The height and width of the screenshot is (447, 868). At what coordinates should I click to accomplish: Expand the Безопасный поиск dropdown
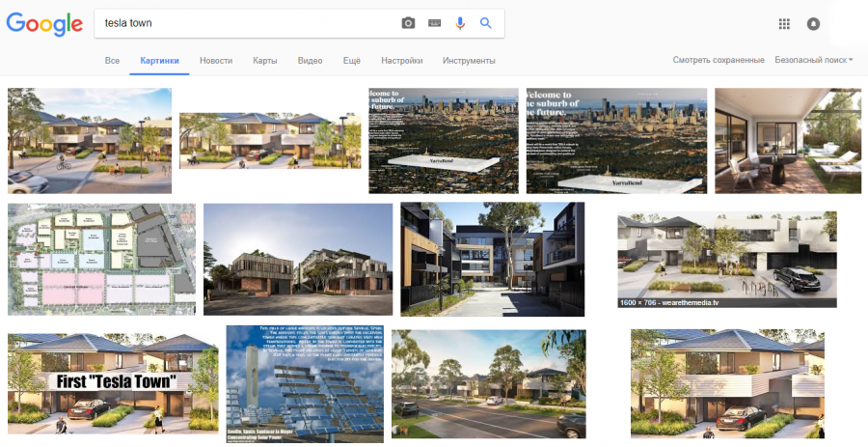[x=813, y=60]
